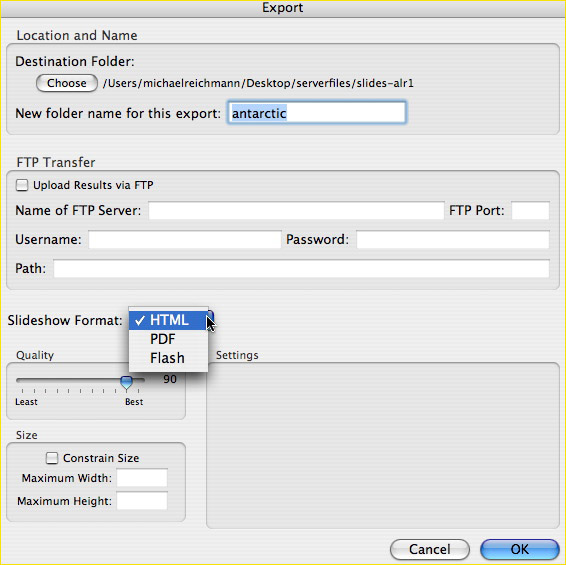The height and width of the screenshot is (565, 566).
Task: Click the Slideshow Format dropdown arrow
Action: coord(211,318)
